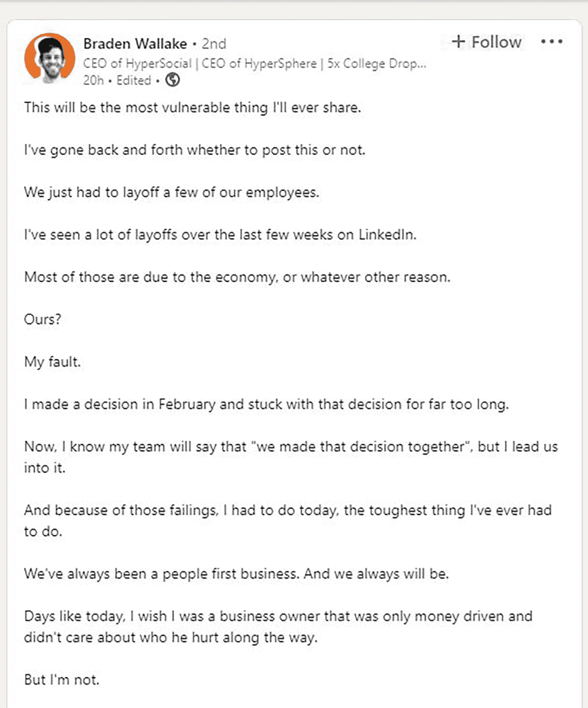Click the plus icon beside Follow
This screenshot has height=708, width=588.
coord(459,41)
